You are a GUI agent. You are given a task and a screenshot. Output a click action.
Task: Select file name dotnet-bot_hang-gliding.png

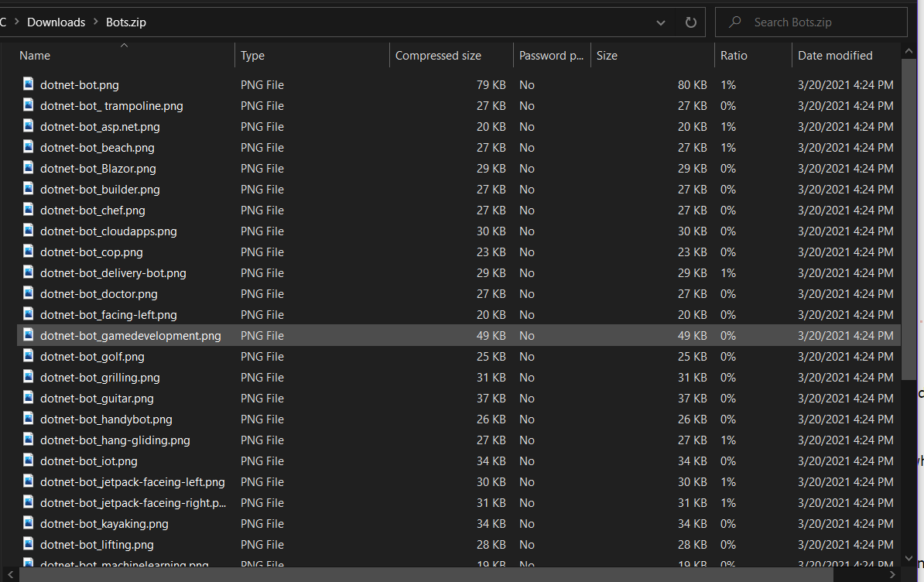click(x=115, y=440)
